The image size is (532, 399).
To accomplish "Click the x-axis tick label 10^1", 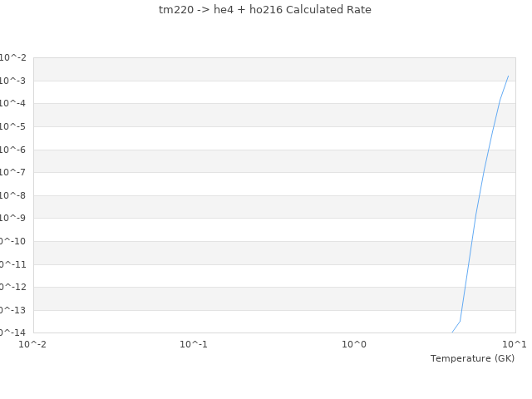I will coord(515,344).
